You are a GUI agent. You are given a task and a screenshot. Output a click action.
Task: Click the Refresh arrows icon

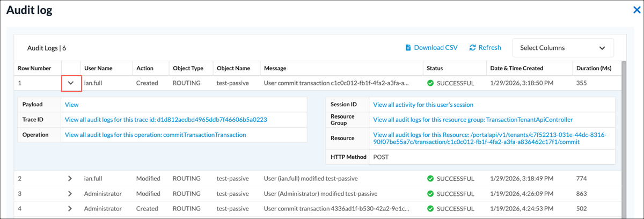click(x=472, y=48)
